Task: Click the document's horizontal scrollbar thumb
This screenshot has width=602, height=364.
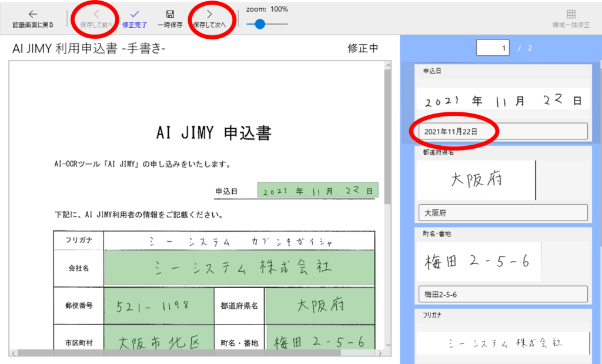Action: 179,353
